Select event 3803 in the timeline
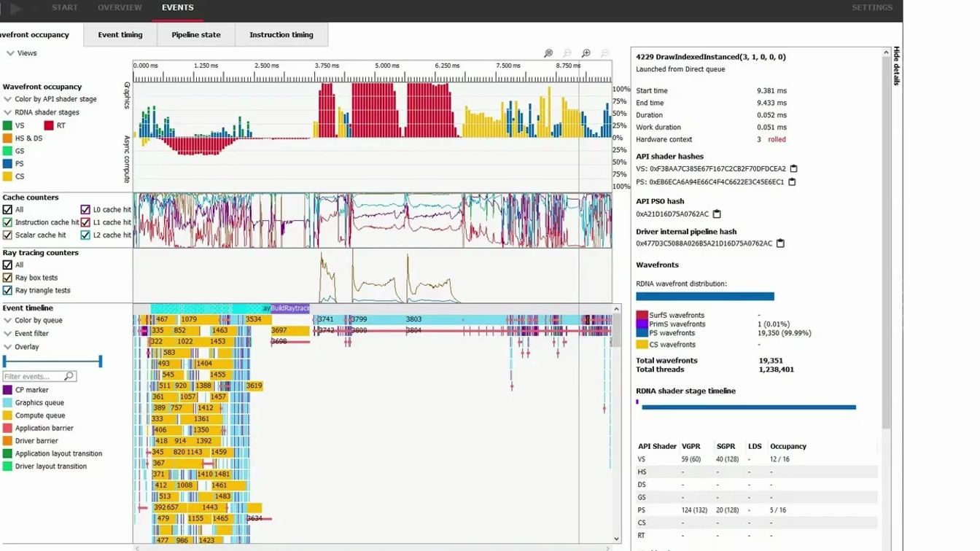The height and width of the screenshot is (551, 980). [x=433, y=319]
